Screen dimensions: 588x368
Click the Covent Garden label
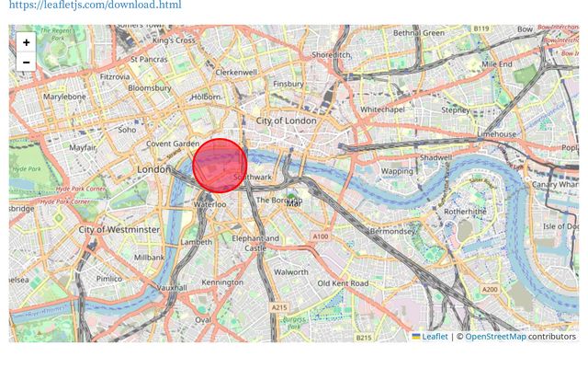[x=173, y=144]
